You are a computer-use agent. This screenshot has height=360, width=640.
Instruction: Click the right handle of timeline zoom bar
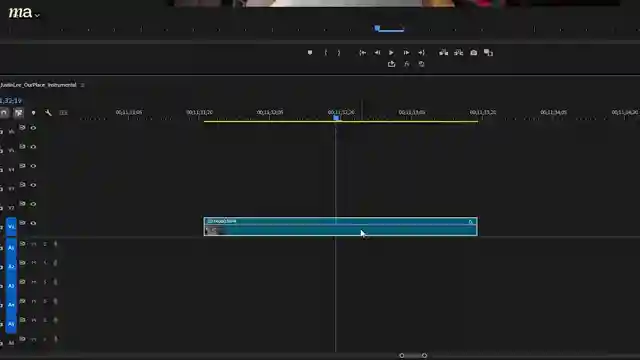click(x=424, y=356)
